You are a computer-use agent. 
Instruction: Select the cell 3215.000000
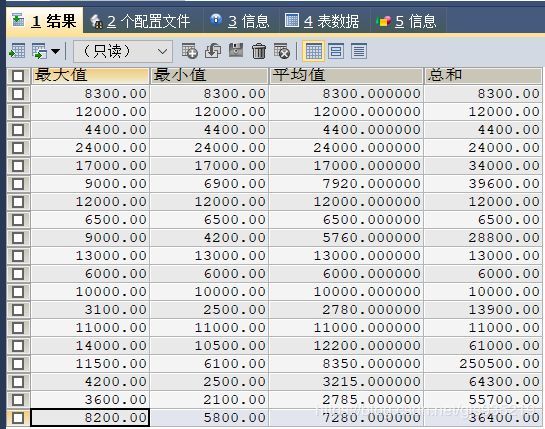pos(346,382)
